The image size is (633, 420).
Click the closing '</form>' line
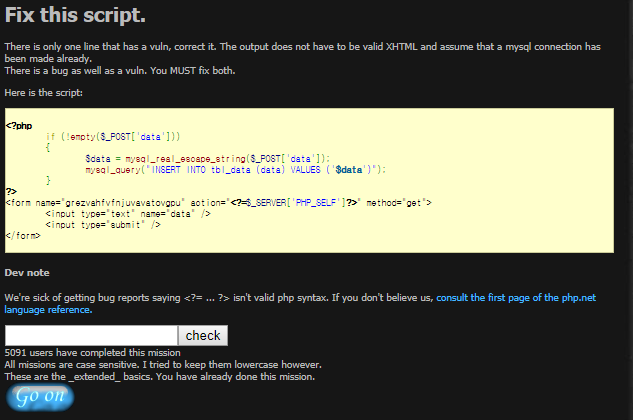[23, 235]
